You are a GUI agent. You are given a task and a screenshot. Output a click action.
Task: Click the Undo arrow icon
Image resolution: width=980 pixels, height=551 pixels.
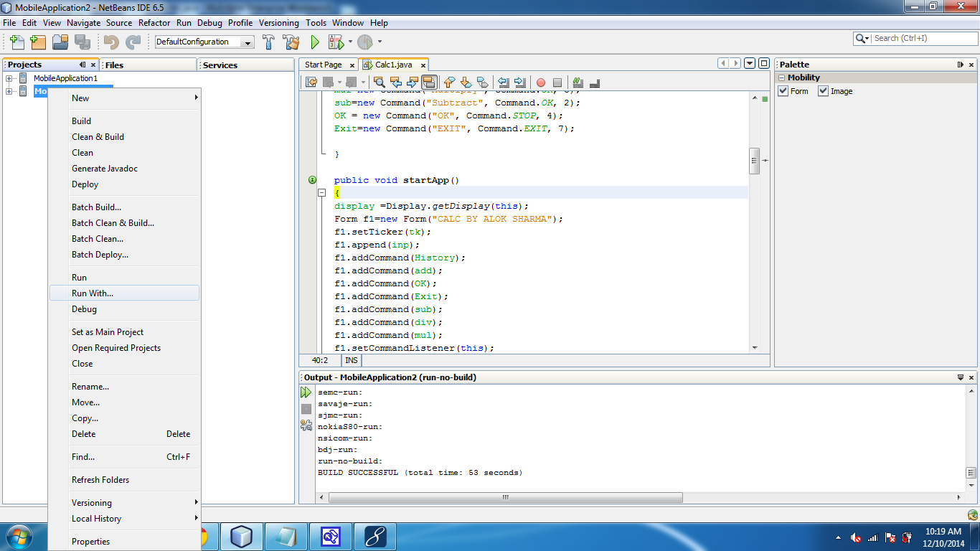(111, 42)
